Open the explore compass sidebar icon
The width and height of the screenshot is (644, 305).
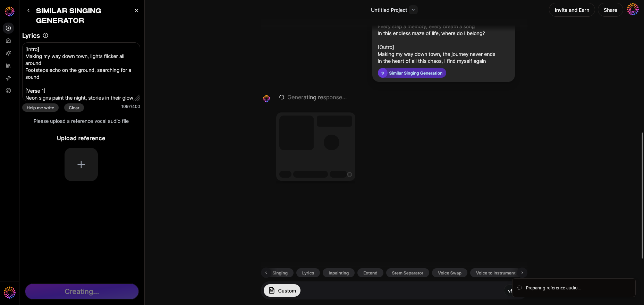click(x=8, y=91)
